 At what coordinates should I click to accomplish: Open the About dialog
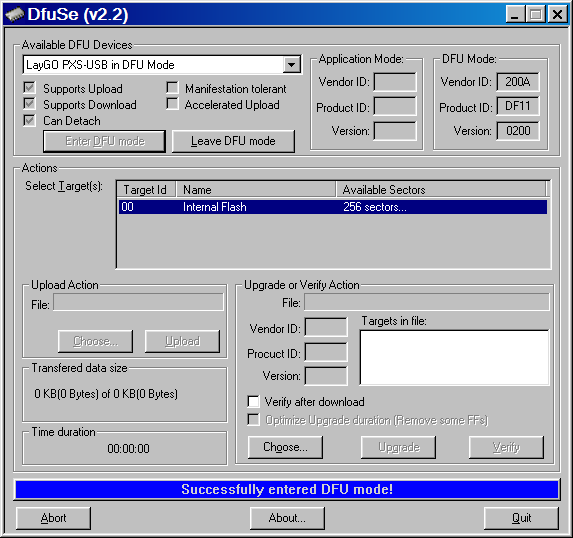[x=287, y=518]
